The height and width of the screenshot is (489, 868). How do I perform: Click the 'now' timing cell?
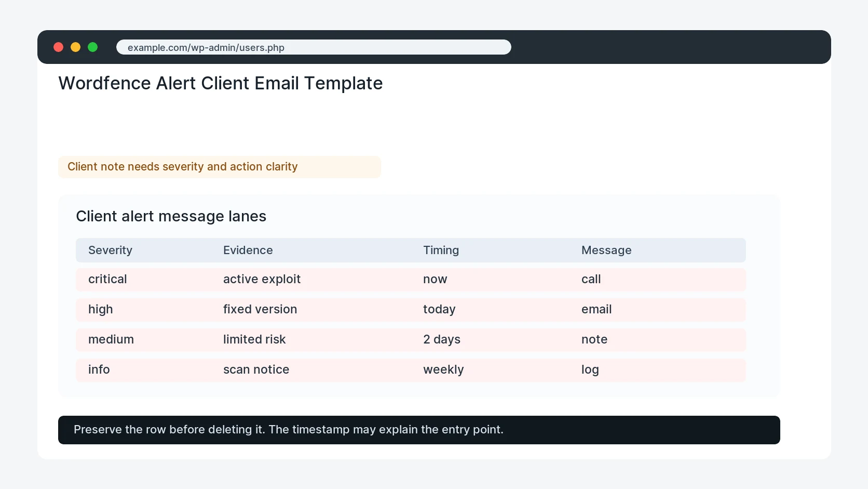pyautogui.click(x=435, y=280)
